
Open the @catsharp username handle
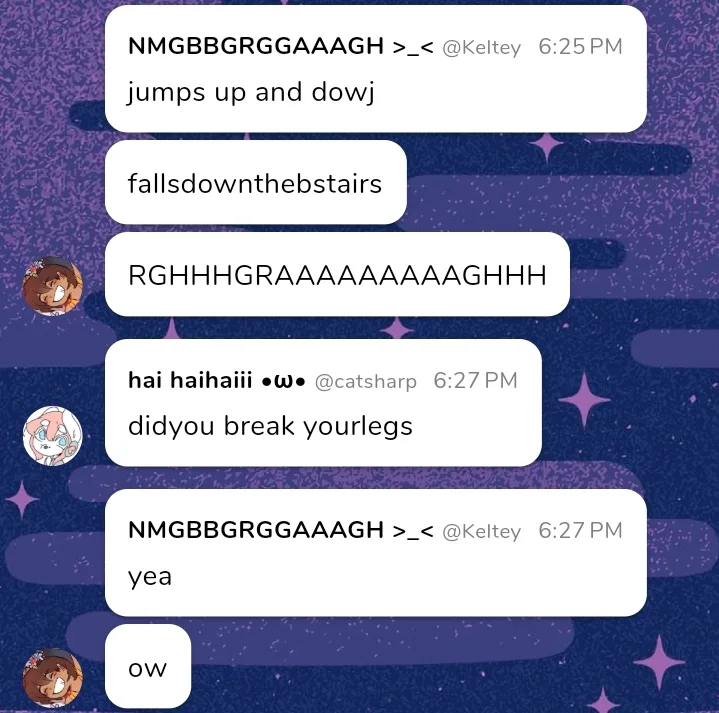pos(365,381)
